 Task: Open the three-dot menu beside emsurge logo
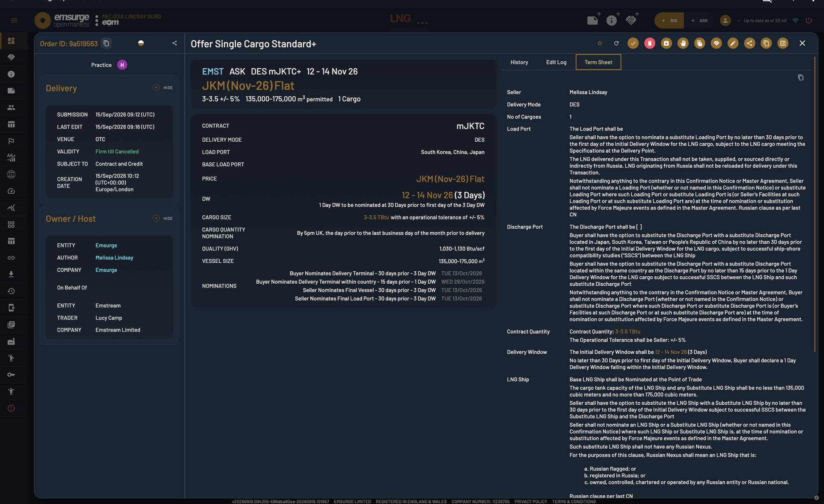coord(96,21)
